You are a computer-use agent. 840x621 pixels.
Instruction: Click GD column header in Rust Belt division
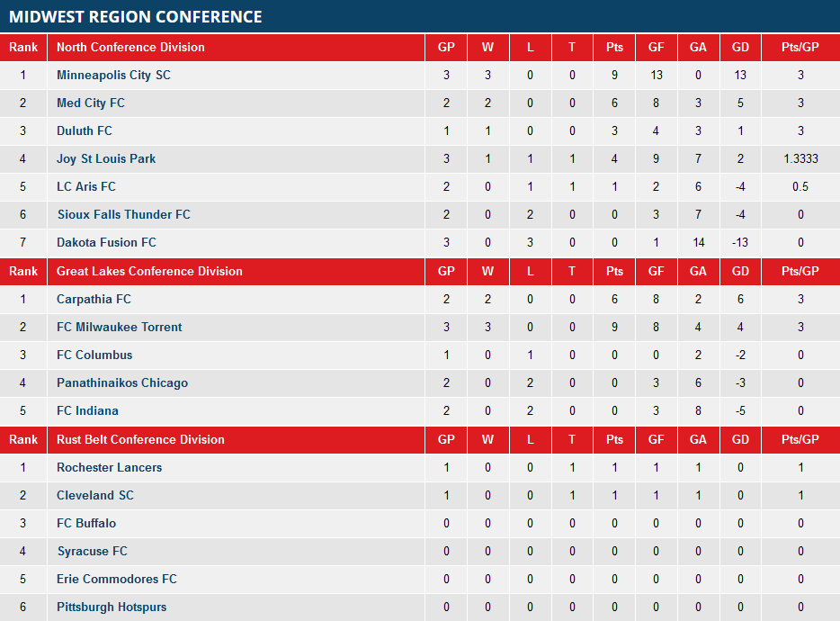click(x=740, y=440)
